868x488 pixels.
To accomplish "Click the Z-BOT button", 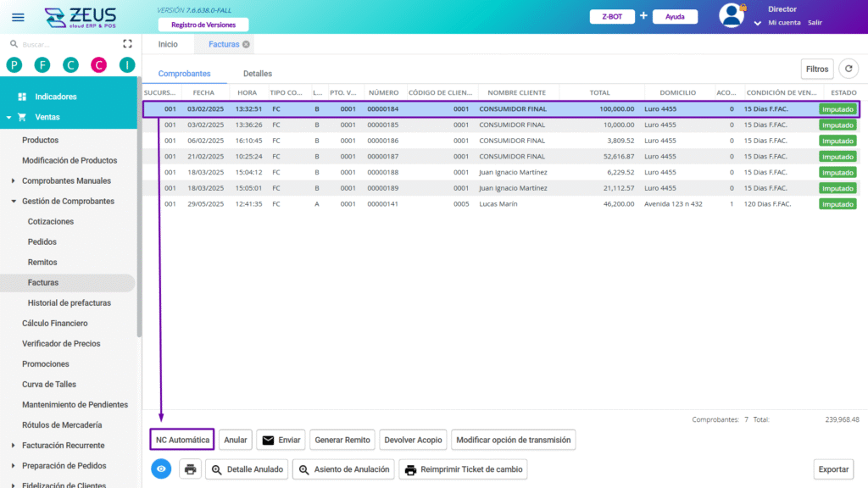I will pyautogui.click(x=612, y=17).
